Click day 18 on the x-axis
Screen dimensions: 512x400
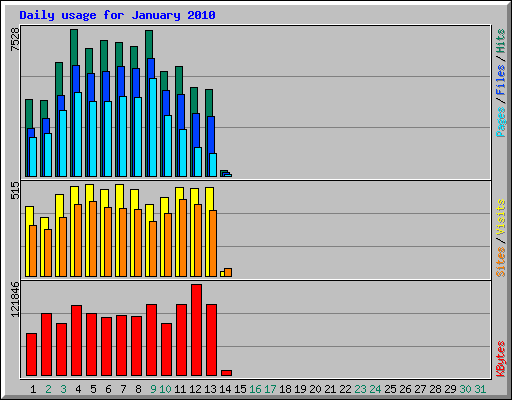tap(285, 389)
